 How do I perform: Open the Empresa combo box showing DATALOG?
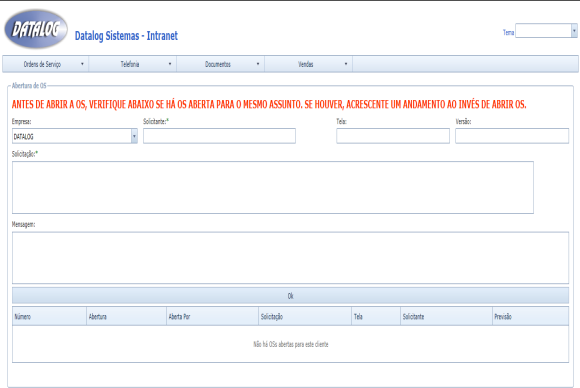(x=75, y=136)
